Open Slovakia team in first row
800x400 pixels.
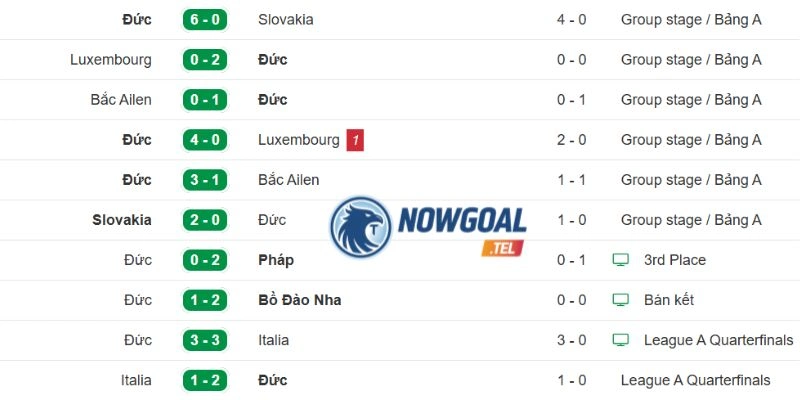click(x=286, y=20)
